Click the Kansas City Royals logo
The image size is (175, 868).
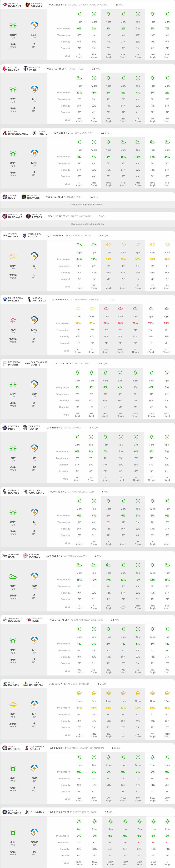(x=24, y=235)
